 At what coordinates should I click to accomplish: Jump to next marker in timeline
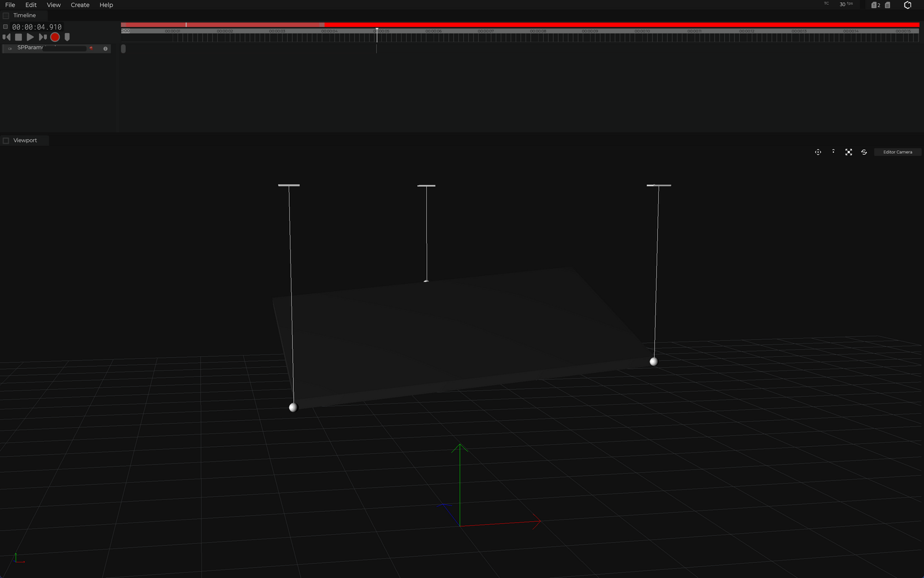click(43, 37)
